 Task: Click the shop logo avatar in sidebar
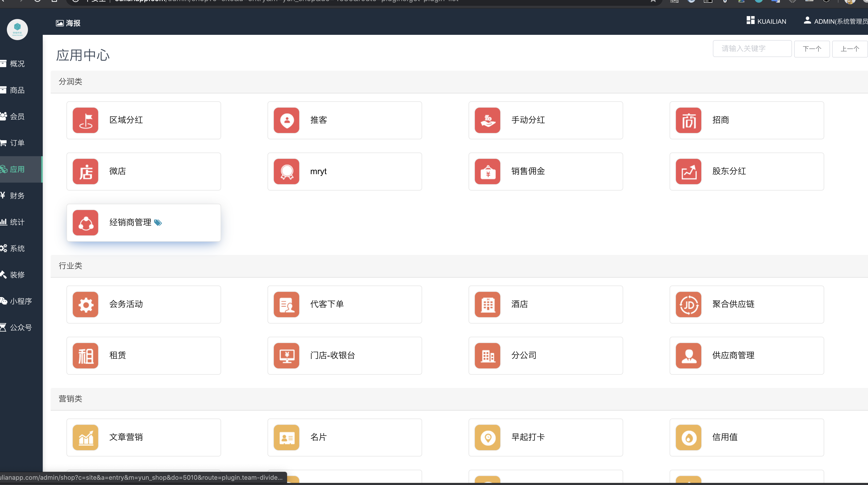17,29
